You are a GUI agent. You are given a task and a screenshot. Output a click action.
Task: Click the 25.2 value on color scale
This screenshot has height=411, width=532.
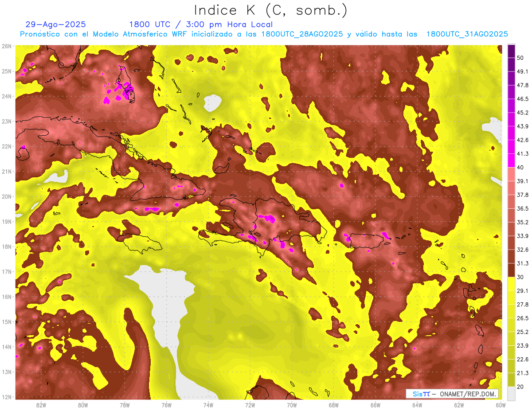(522, 332)
